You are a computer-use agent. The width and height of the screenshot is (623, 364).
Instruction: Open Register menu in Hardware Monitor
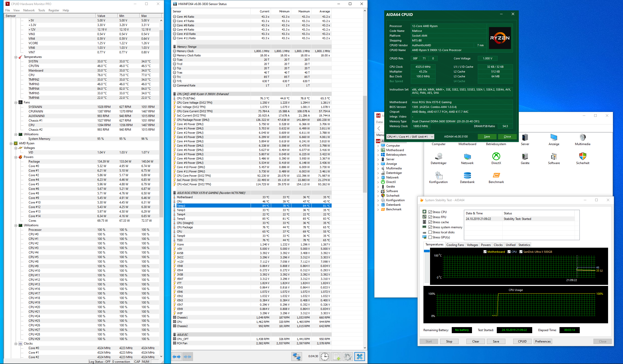54,10
